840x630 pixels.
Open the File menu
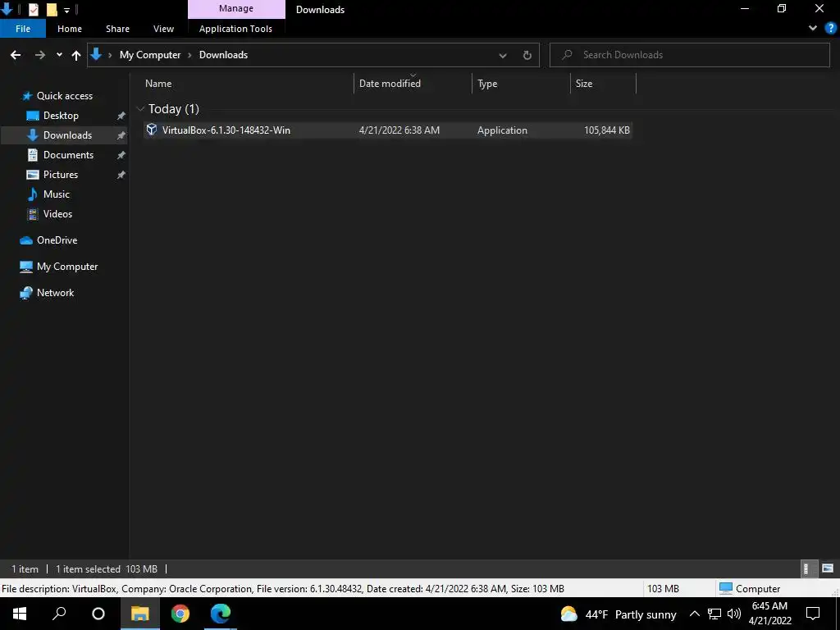click(x=23, y=29)
